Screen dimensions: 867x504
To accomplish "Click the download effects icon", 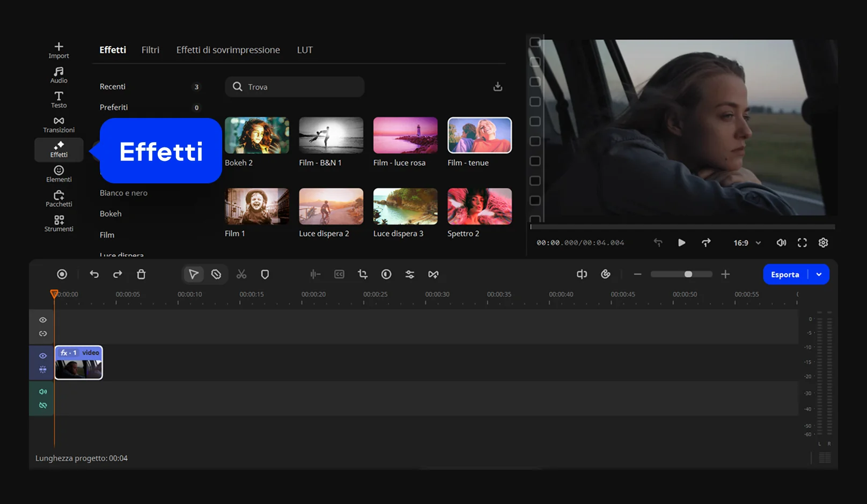I will [x=498, y=86].
